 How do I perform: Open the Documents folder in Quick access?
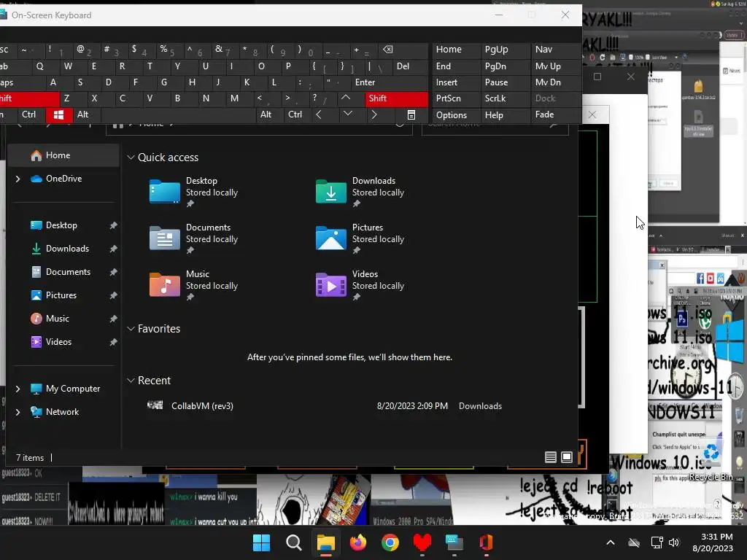point(194,239)
